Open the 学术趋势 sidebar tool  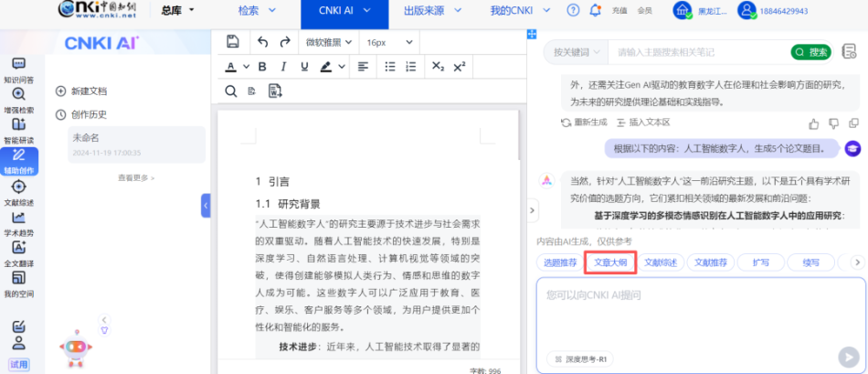pyautogui.click(x=18, y=223)
